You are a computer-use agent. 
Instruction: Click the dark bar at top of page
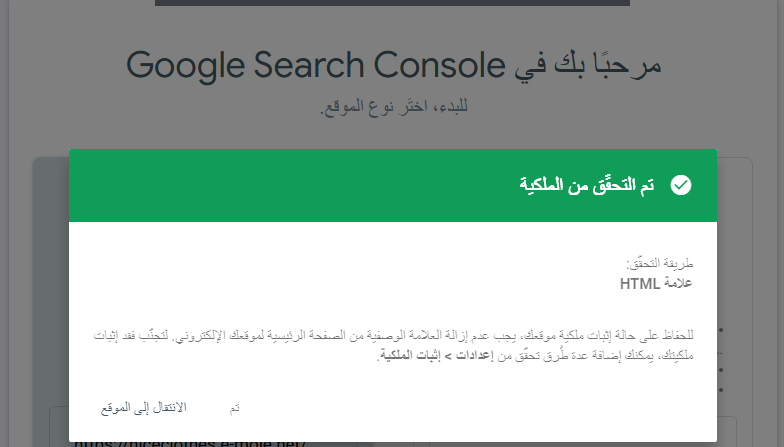tap(392, 3)
